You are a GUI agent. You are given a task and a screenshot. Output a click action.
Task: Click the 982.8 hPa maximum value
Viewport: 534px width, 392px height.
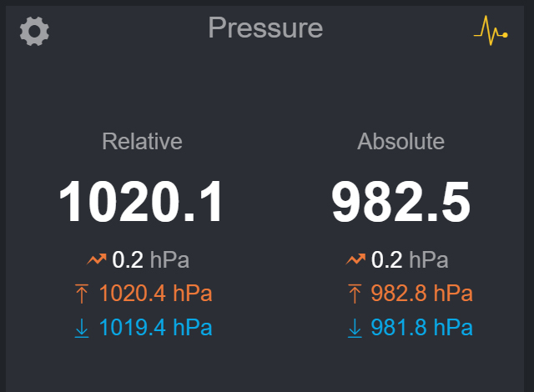pos(421,294)
